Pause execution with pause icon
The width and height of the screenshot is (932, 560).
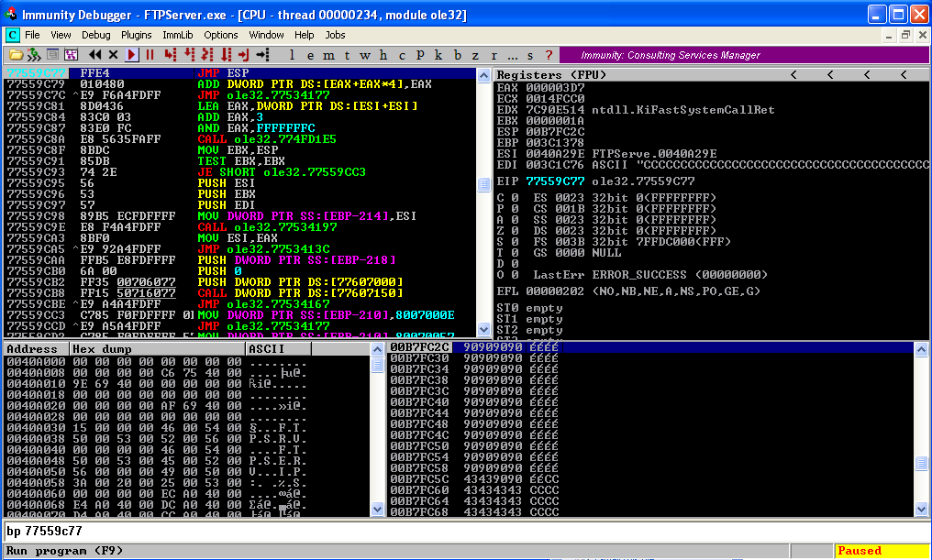pos(150,55)
